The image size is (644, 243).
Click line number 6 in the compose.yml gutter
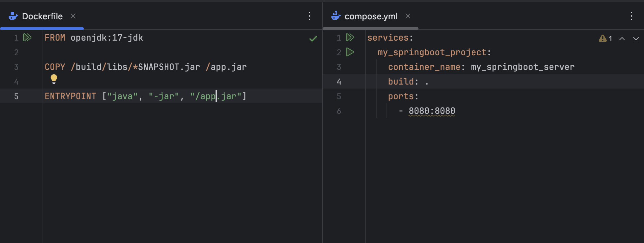(x=339, y=111)
